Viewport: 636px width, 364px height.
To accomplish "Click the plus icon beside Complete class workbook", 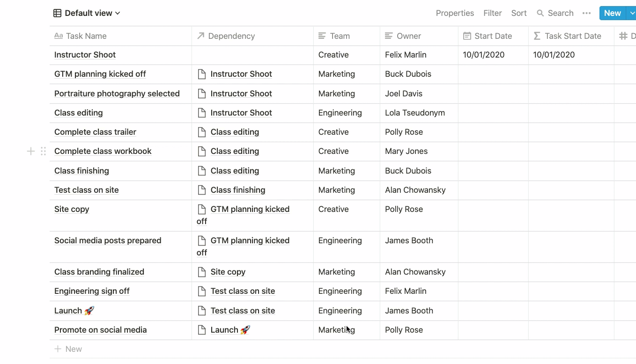I will (31, 151).
